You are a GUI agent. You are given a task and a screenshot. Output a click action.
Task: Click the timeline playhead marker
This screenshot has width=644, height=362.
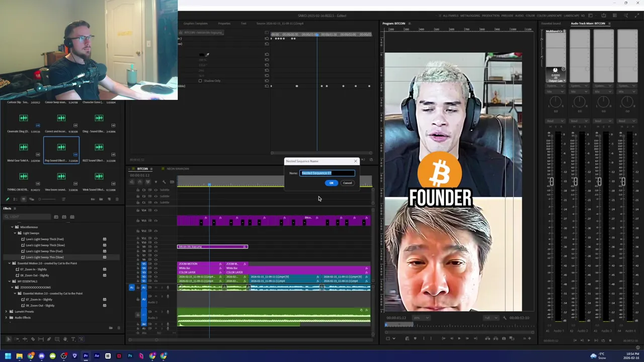[209, 185]
